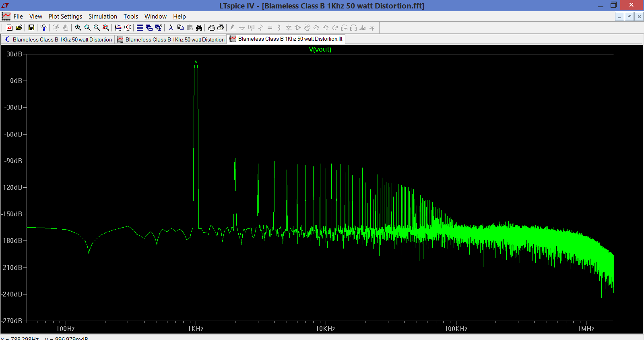Image resolution: width=644 pixels, height=340 pixels.
Task: Click the Zoom Out magnifier icon
Action: [x=97, y=28]
